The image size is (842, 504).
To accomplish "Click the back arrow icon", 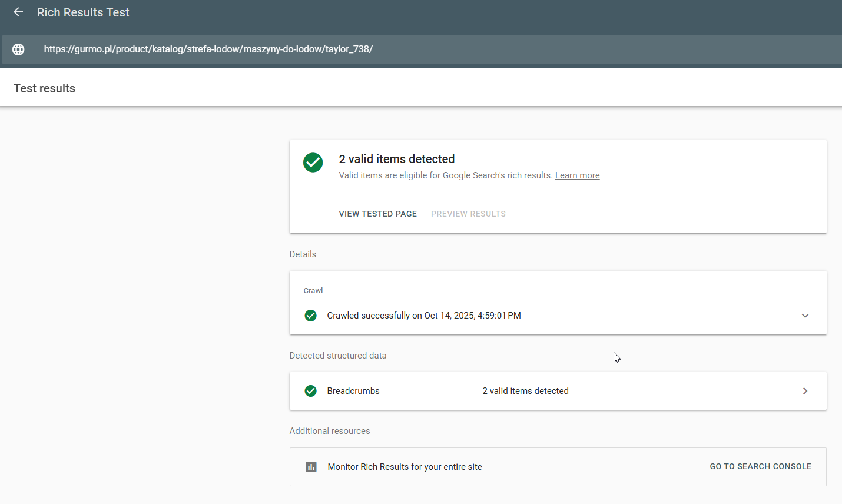I will 18,12.
